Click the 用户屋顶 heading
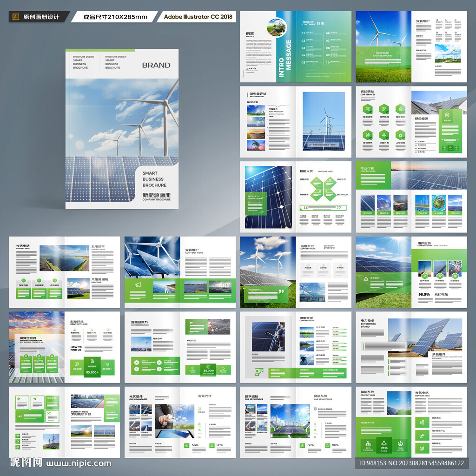The height and width of the screenshot is (476, 476). tap(424, 243)
